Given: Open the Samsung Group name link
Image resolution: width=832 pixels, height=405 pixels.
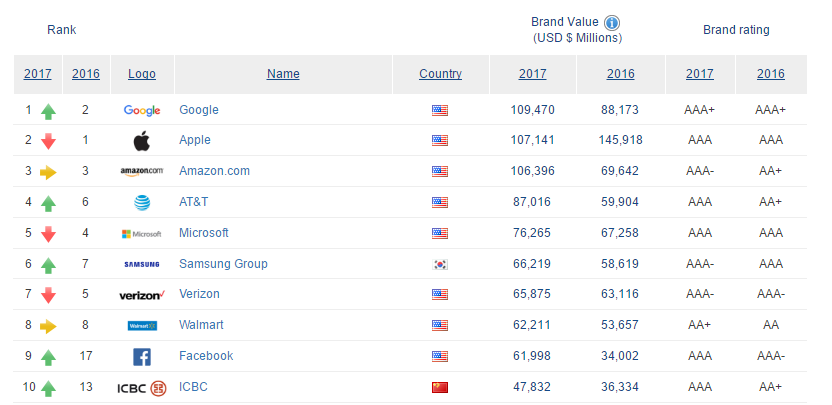Looking at the screenshot, I should 223,264.
